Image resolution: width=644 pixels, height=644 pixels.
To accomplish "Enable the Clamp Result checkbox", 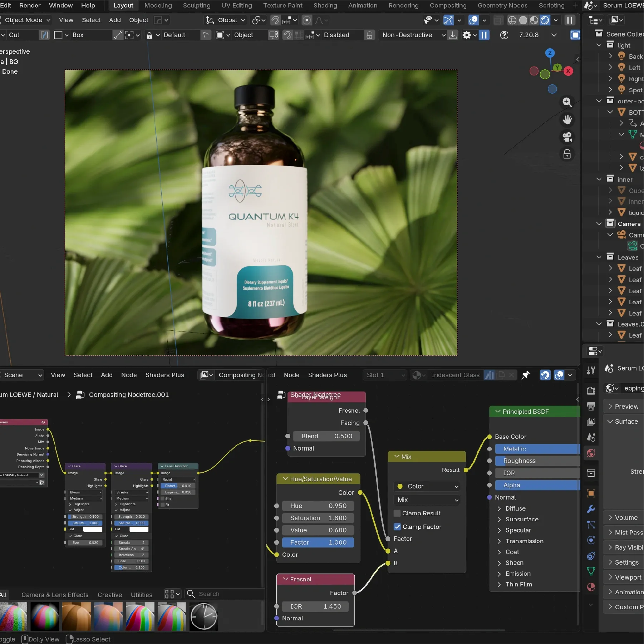I will [x=397, y=513].
